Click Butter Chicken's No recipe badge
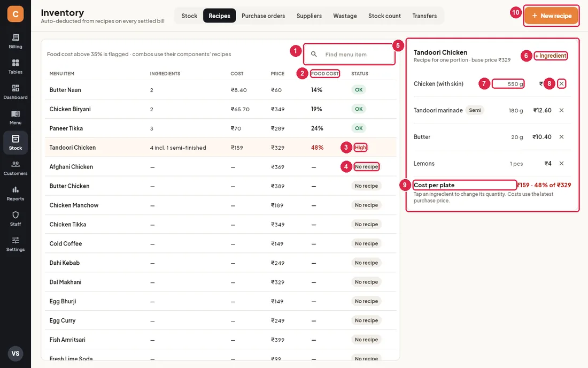Image resolution: width=588 pixels, height=368 pixels. pos(366,186)
